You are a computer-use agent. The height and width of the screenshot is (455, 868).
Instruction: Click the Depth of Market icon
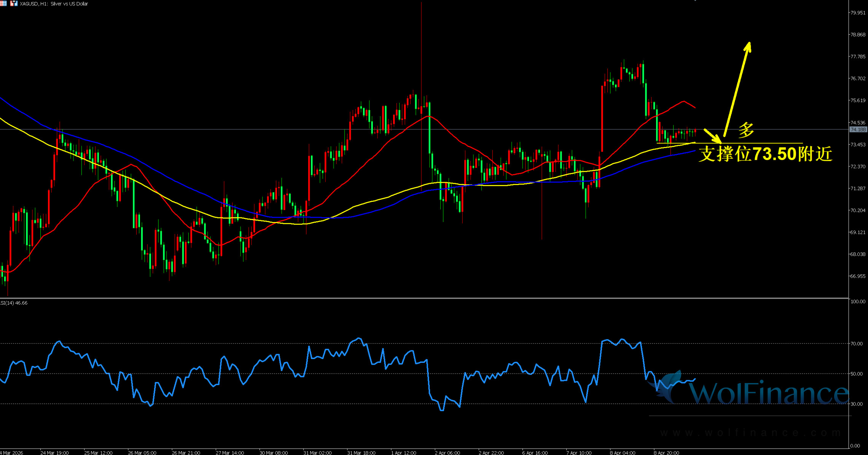click(x=3, y=3)
